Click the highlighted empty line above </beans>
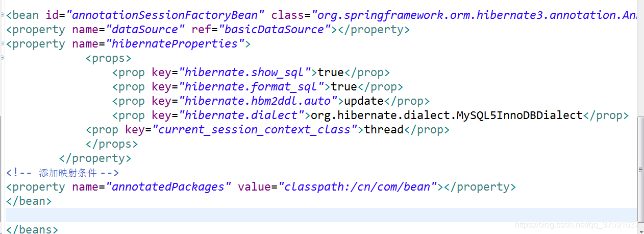Viewport: 644px width, 234px height. (321, 215)
